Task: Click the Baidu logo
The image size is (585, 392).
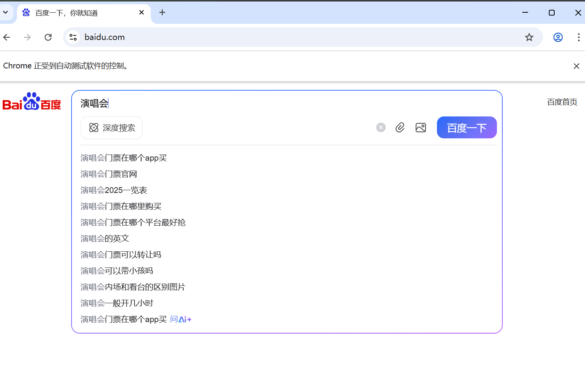Action: (x=32, y=101)
